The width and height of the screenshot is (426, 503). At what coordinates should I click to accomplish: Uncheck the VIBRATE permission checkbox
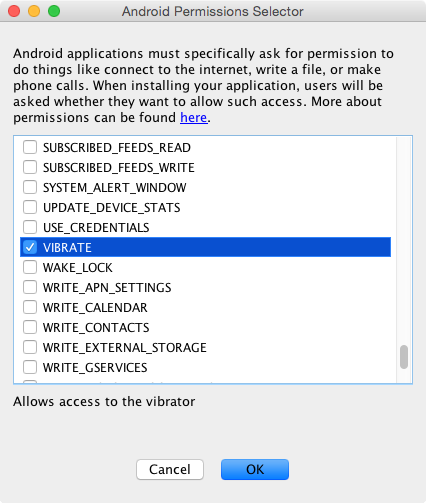(x=30, y=247)
